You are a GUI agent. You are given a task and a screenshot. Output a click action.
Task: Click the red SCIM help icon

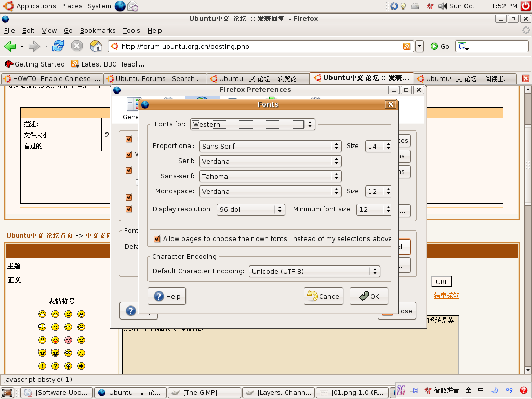pos(524,391)
